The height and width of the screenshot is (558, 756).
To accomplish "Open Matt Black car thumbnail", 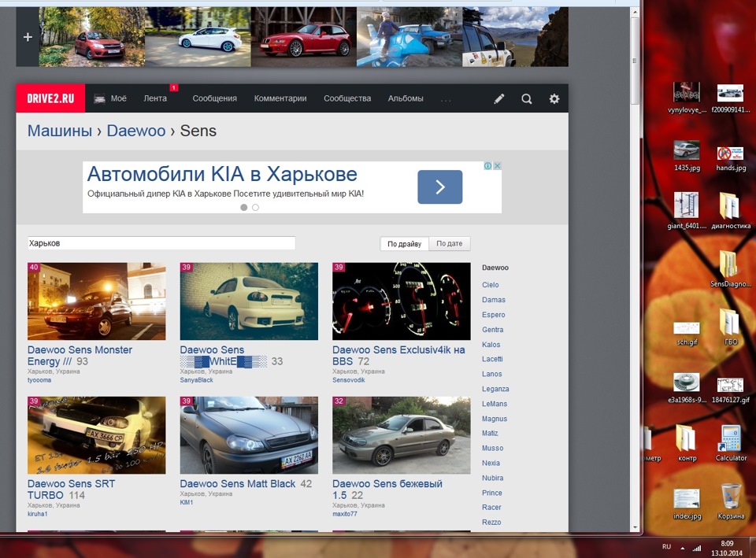I will coord(249,435).
